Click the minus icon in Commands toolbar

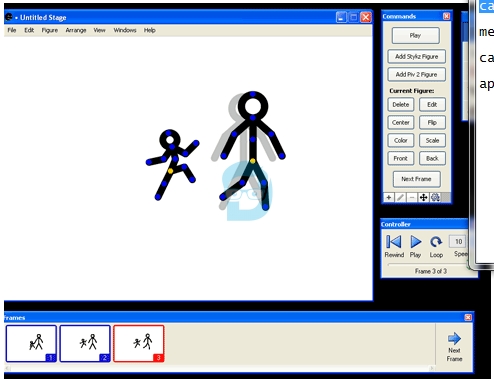tap(412, 198)
